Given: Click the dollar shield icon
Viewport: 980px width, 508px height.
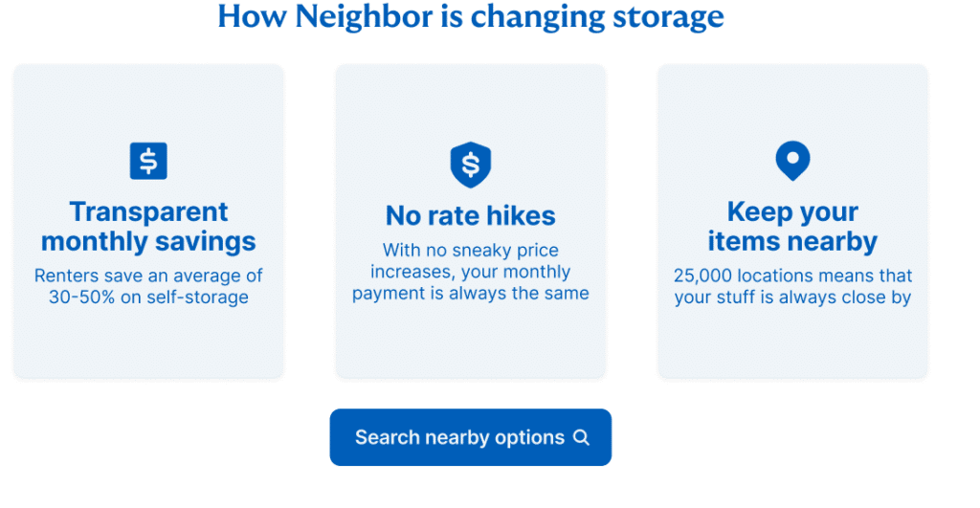Looking at the screenshot, I should coord(470,165).
